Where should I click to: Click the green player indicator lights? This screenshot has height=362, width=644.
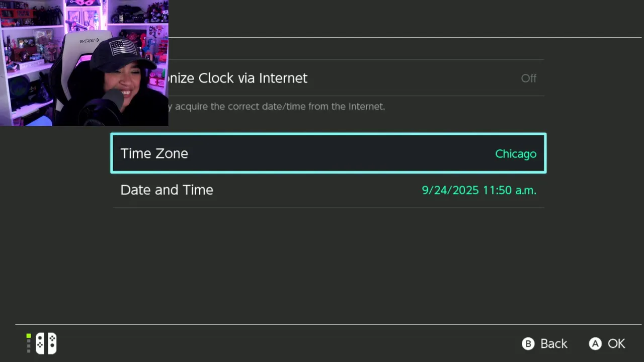point(29,343)
